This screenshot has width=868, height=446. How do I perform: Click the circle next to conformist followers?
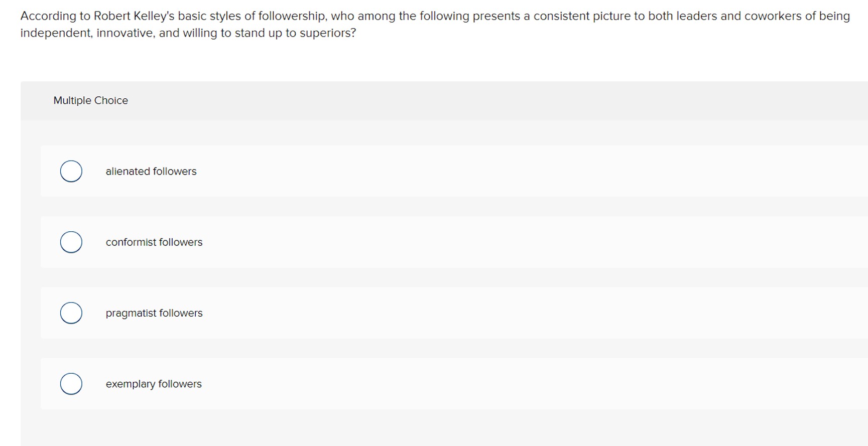point(71,242)
